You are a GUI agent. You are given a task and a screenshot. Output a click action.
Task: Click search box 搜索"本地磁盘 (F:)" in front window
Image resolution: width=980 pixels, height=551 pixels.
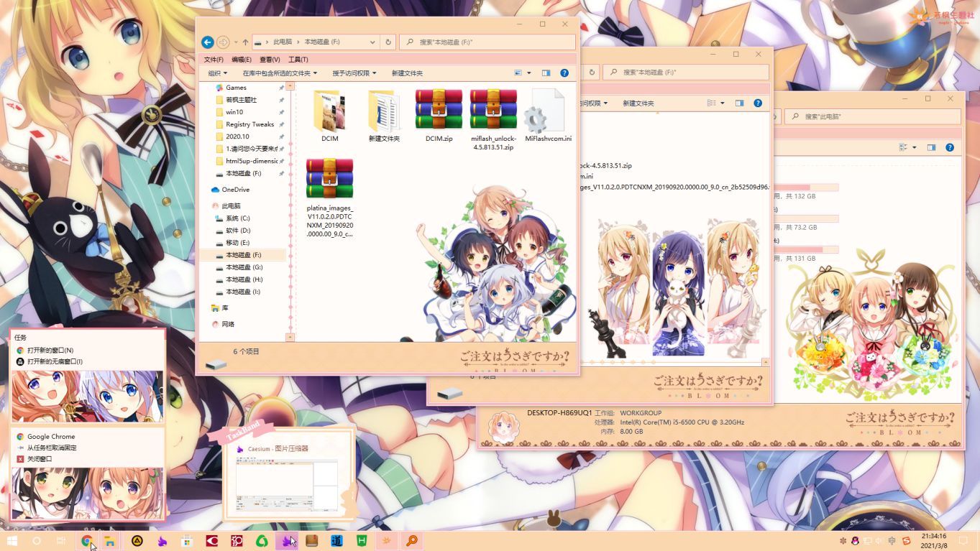(487, 42)
